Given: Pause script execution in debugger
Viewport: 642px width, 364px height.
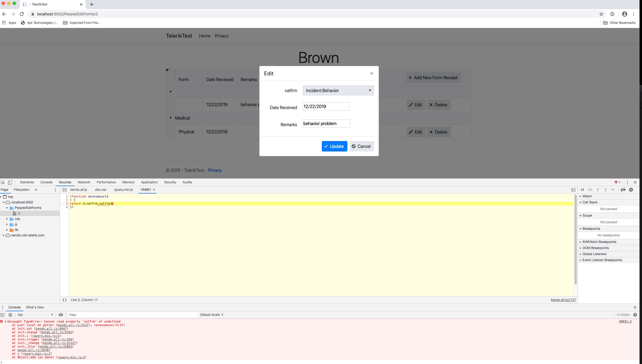Looking at the screenshot, I should tap(582, 190).
